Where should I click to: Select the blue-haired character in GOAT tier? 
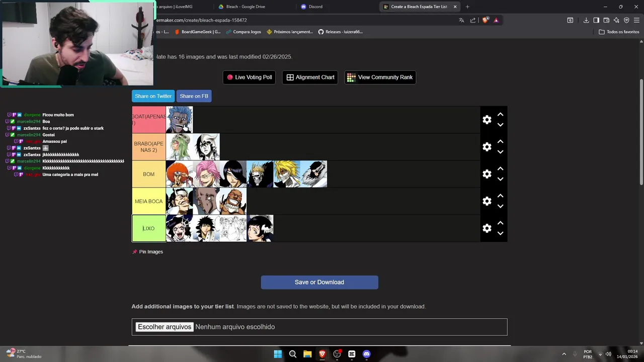click(x=179, y=120)
